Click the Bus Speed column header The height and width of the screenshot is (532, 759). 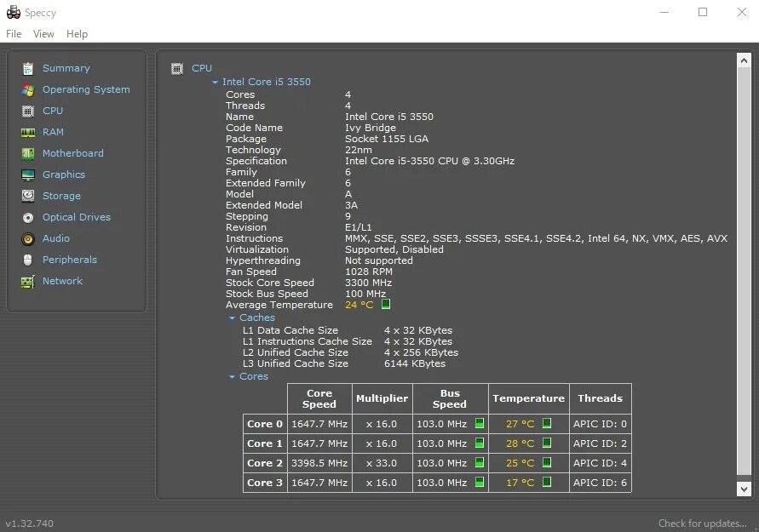450,398
